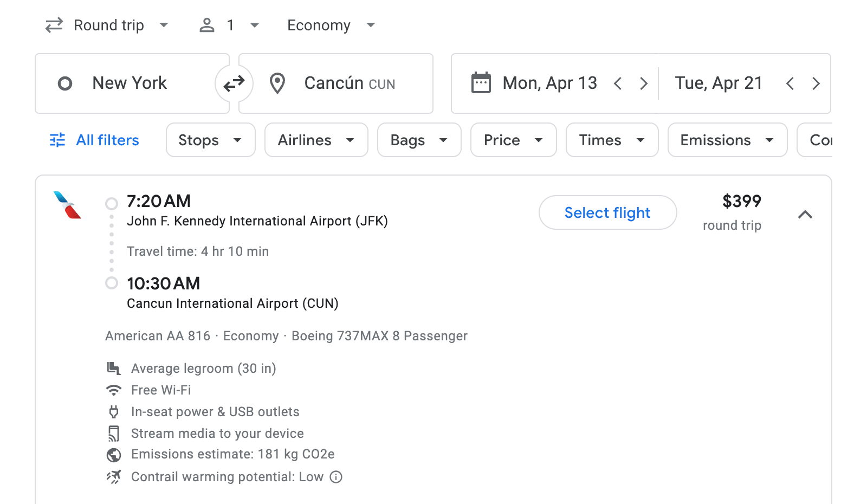Select the swap origin and destination arrows
This screenshot has width=867, height=504.
pos(234,83)
